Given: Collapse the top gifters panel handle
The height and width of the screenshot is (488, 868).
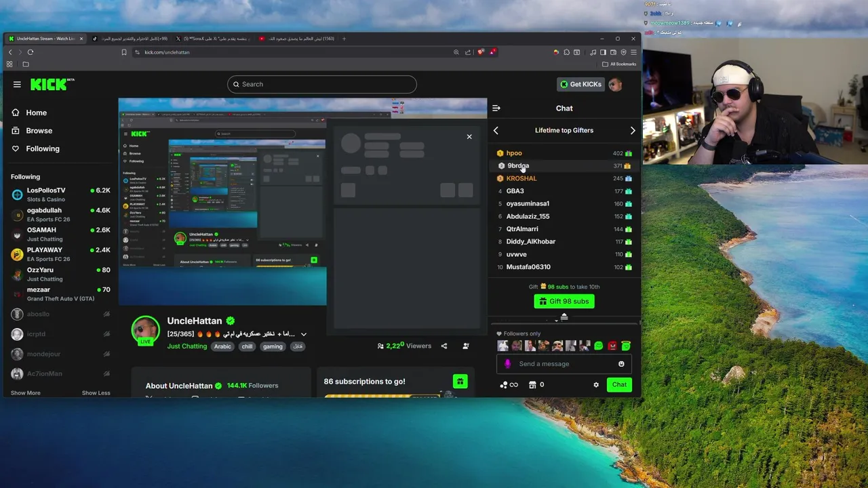Looking at the screenshot, I should tap(564, 317).
